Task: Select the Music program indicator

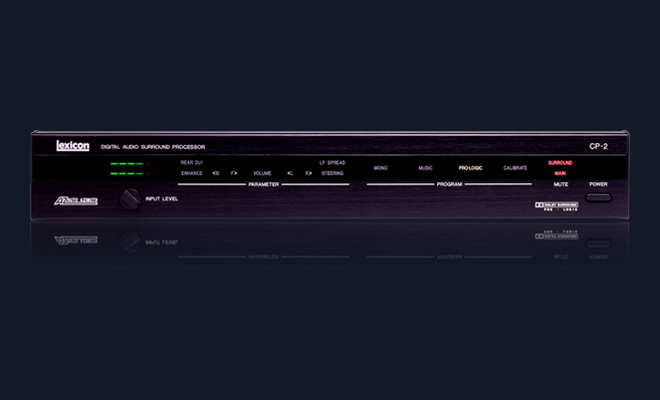Action: (425, 168)
